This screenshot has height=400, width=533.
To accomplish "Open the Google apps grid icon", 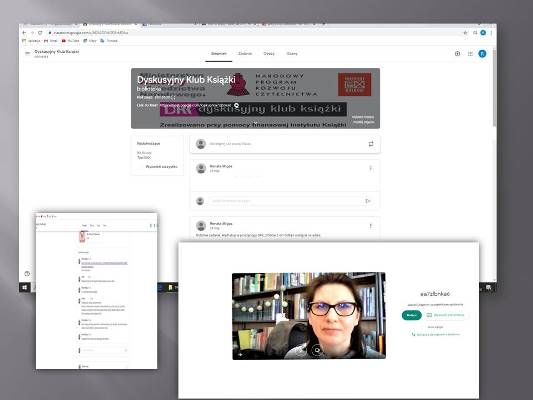I will click(x=470, y=54).
